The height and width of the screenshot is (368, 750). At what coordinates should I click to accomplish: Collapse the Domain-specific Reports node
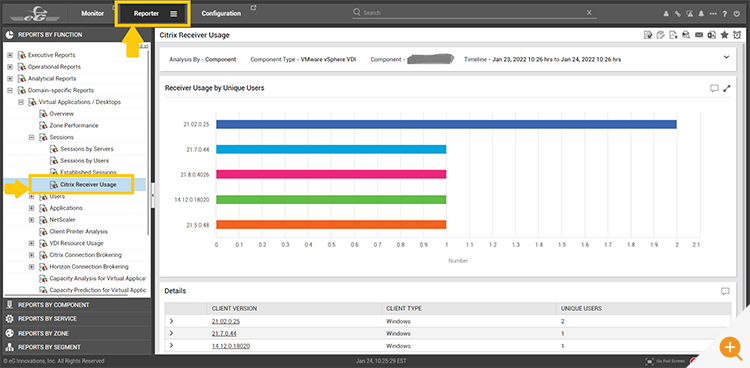[x=10, y=90]
